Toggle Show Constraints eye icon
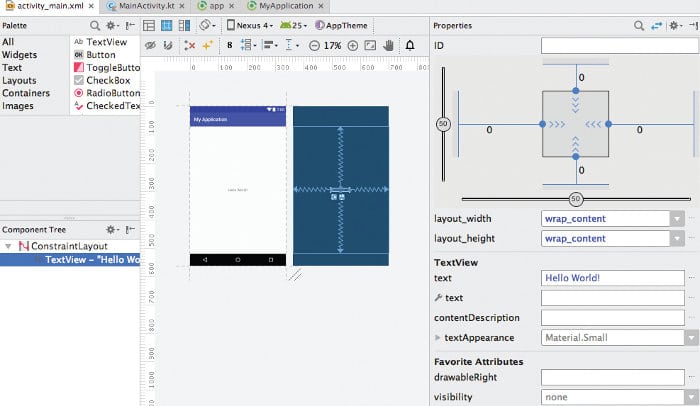700x406 pixels. click(150, 45)
